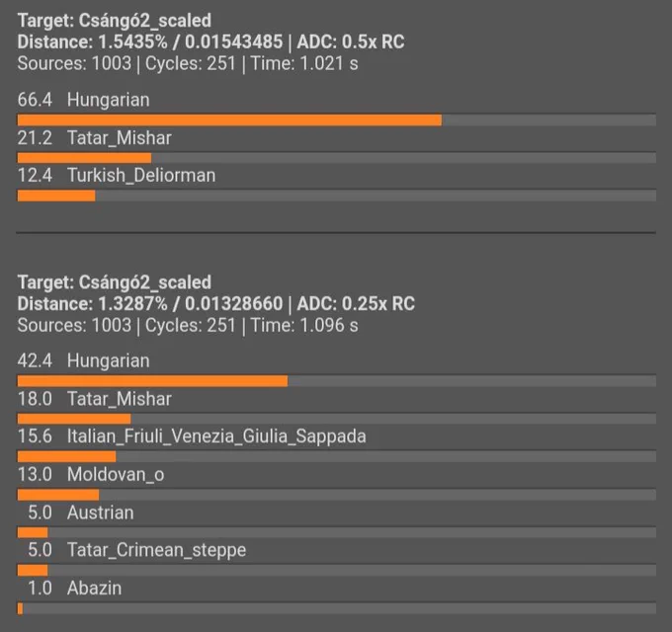This screenshot has height=632, width=672.
Task: Select the Hungarian 42.4 label
Action: click(x=84, y=361)
